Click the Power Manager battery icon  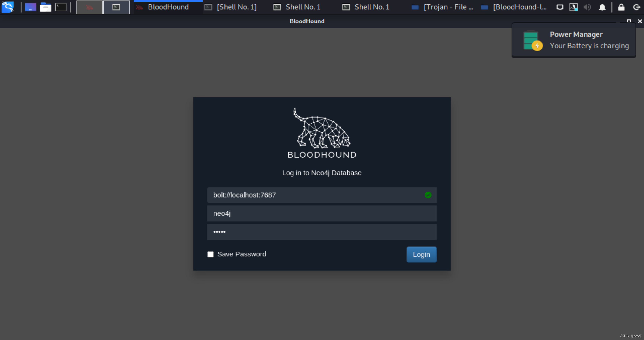(x=533, y=40)
